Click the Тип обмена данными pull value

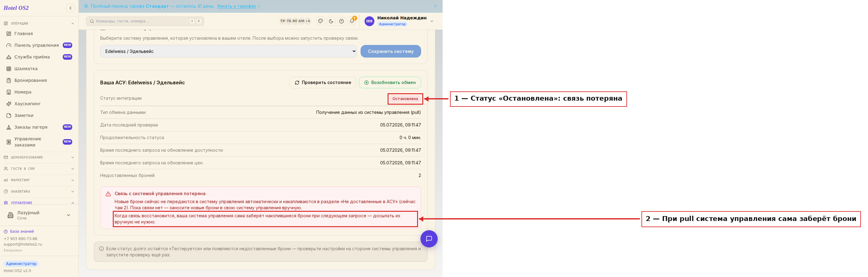pyautogui.click(x=368, y=112)
